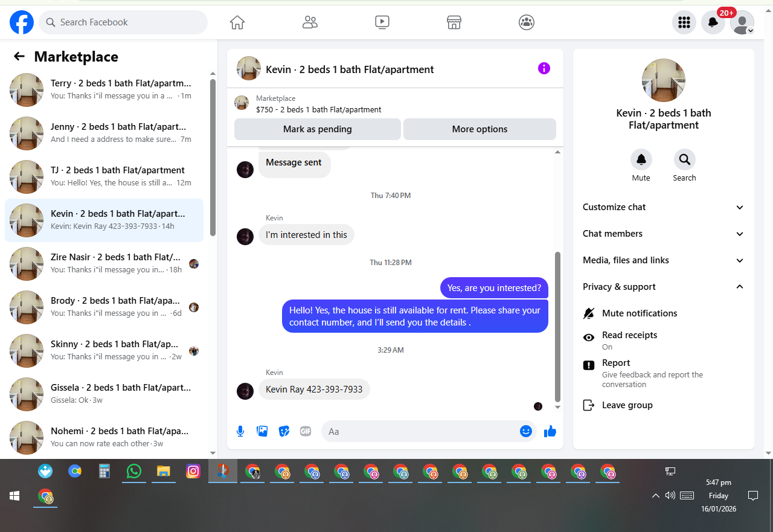
Task: Click Kevin's avatar beside I'm interested message
Action: (245, 237)
